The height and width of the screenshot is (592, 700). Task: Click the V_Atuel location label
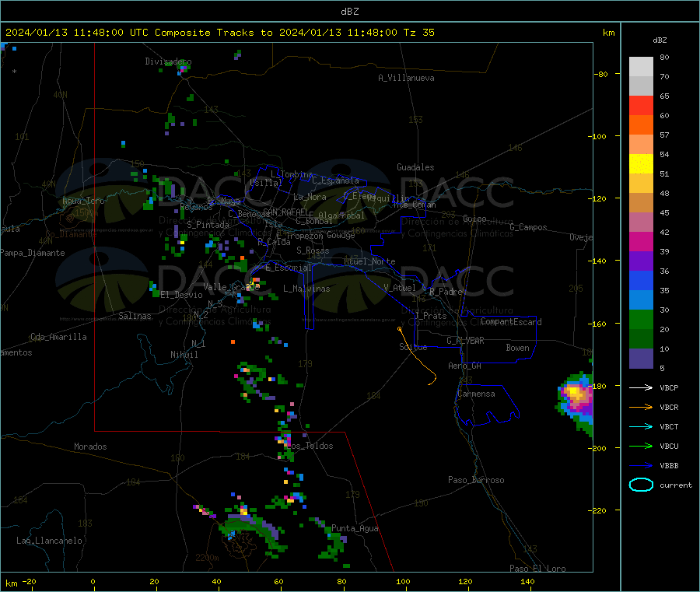pos(400,288)
